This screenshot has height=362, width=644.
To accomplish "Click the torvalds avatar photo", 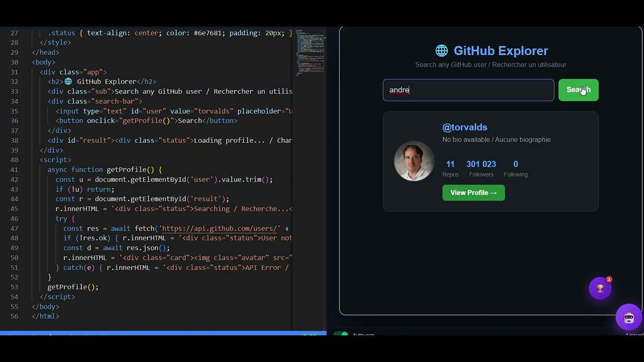I will tap(414, 161).
